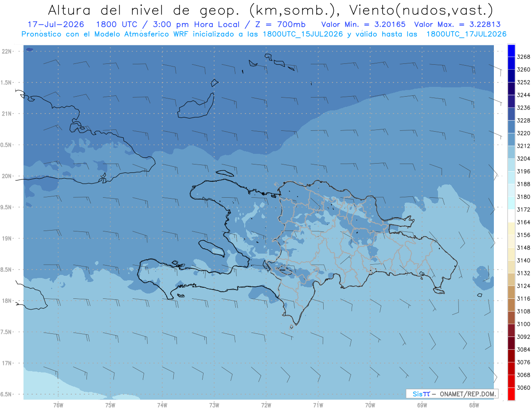Click the latitude tick label 20N

(6, 176)
